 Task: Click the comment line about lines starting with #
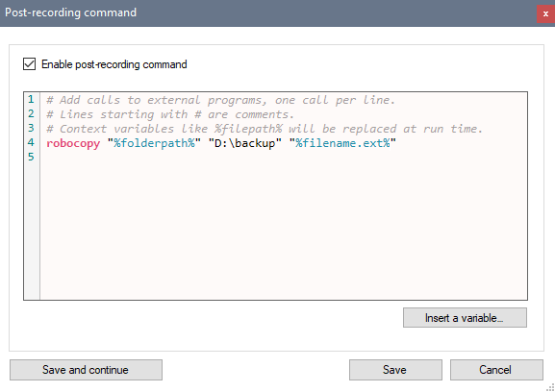[x=170, y=114]
